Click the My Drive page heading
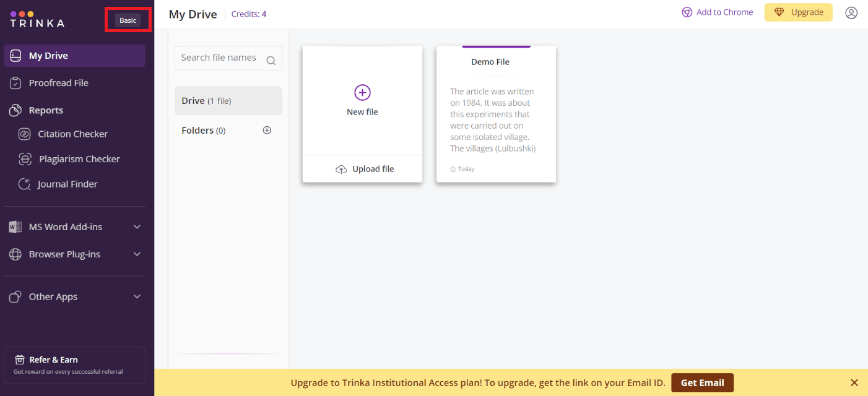 (193, 14)
